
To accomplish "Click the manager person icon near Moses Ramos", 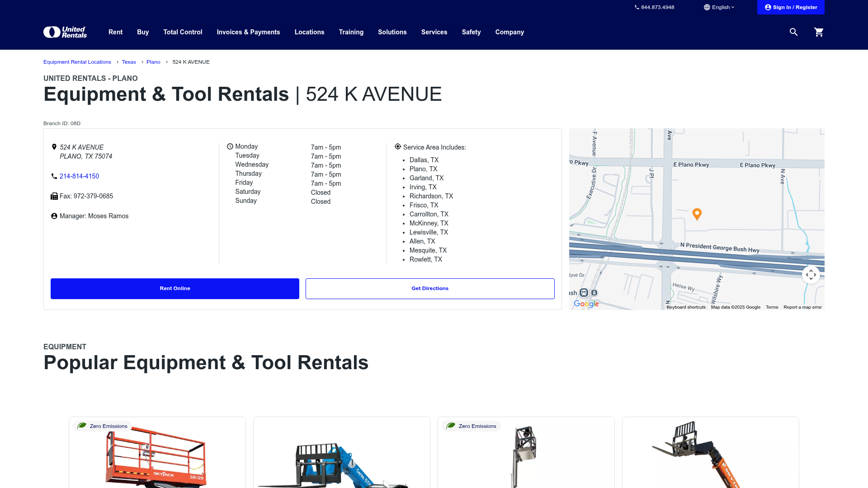I will pyautogui.click(x=54, y=216).
